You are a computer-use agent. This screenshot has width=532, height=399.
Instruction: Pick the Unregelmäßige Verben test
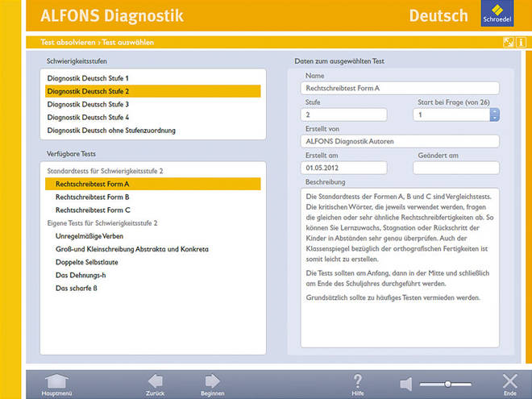[x=153, y=236]
